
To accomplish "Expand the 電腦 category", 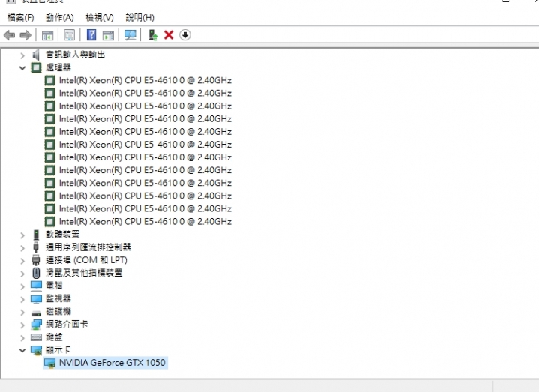I will (22, 286).
